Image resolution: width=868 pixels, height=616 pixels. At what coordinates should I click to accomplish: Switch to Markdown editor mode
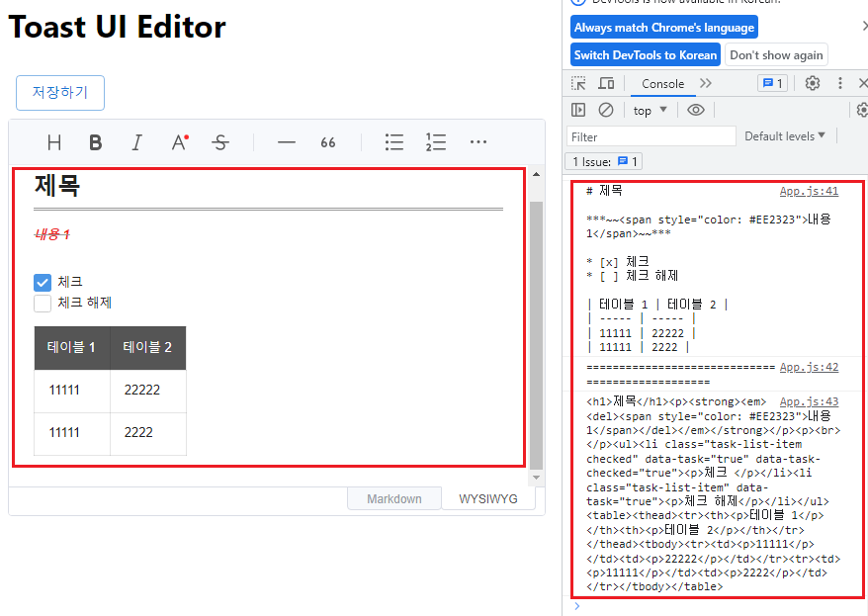pos(394,498)
